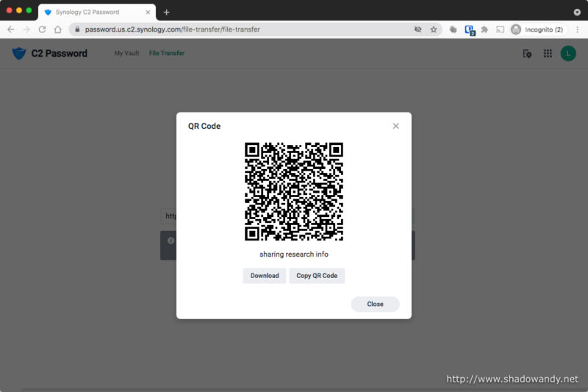The image size is (588, 392).
Task: Click the lock site info icon
Action: (77, 29)
